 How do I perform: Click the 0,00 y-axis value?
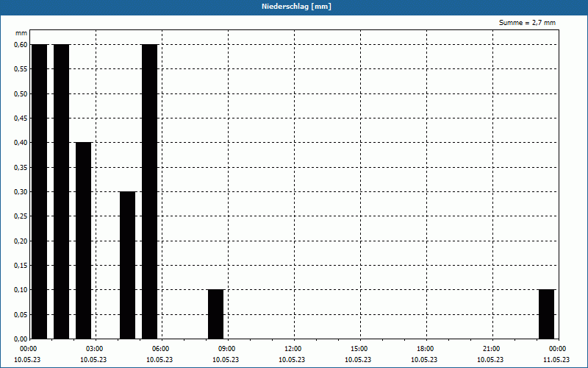coord(21,339)
